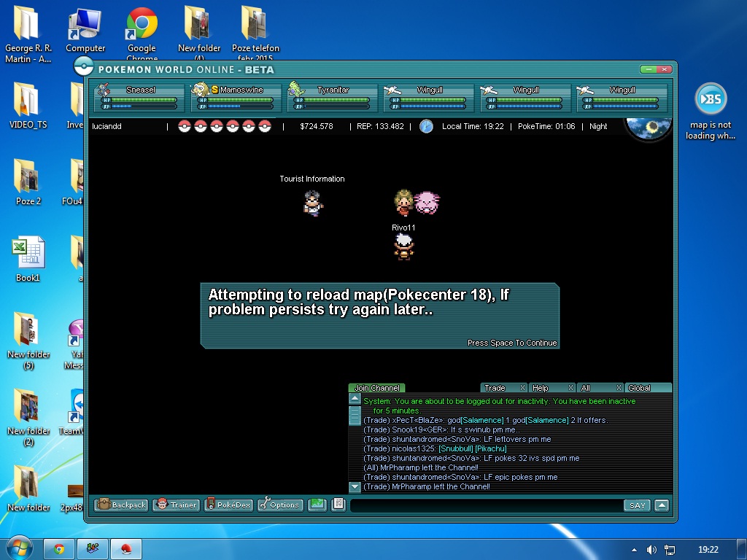Click the green map icon button
This screenshot has height=560, width=747.
[x=317, y=505]
